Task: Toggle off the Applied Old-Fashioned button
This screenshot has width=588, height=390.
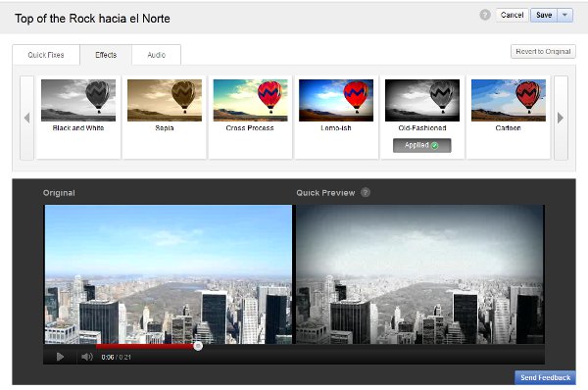Action: click(421, 145)
